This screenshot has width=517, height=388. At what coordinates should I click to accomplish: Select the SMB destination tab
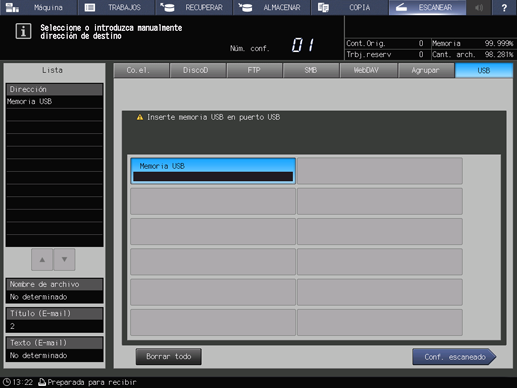(311, 70)
